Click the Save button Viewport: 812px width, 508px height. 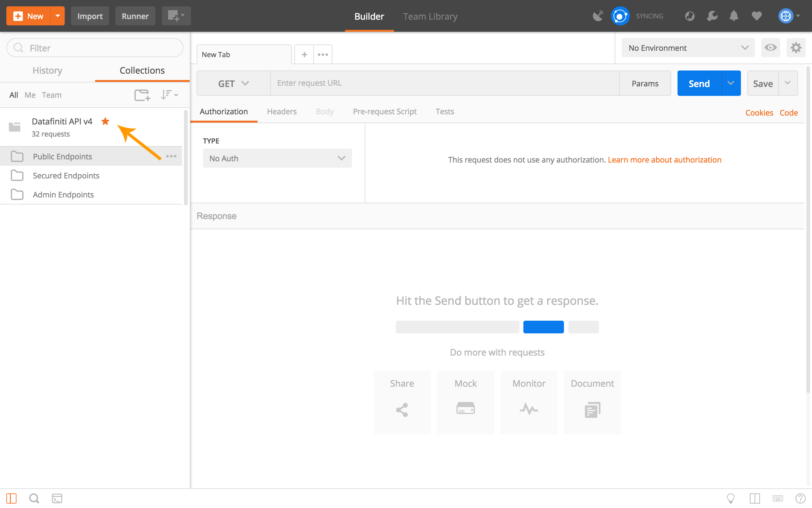click(763, 83)
